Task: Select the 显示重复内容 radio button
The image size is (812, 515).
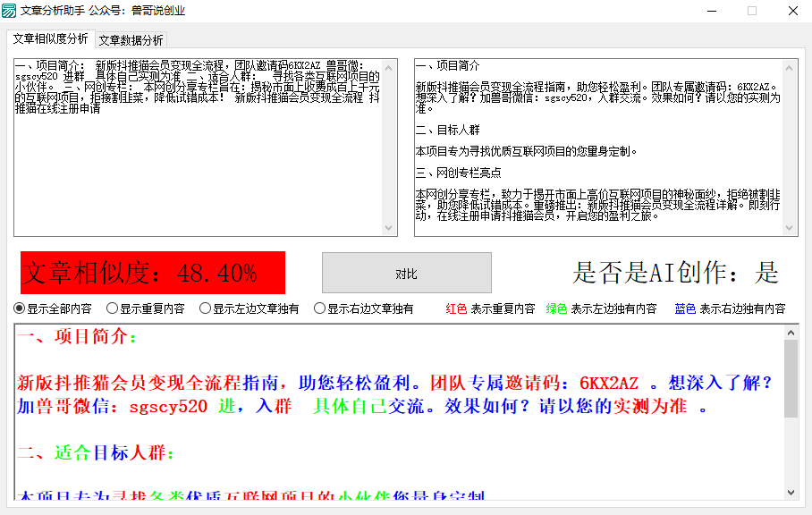Action: pyautogui.click(x=111, y=308)
